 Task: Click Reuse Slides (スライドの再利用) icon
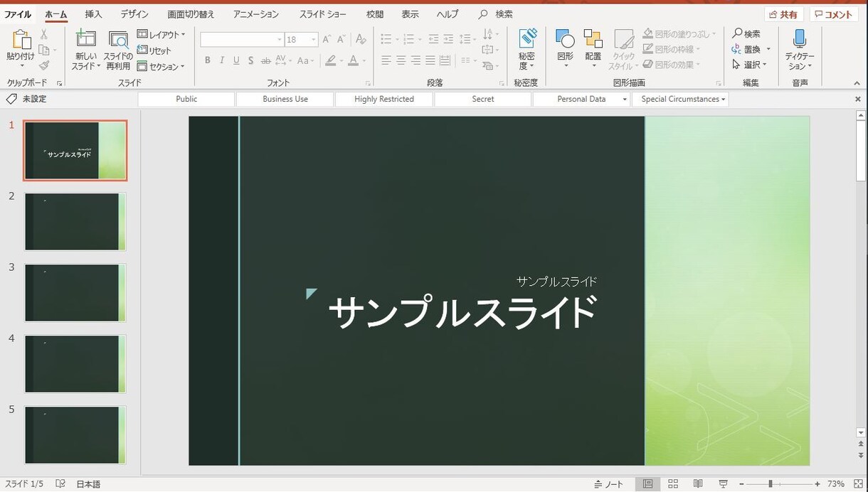tap(118, 40)
